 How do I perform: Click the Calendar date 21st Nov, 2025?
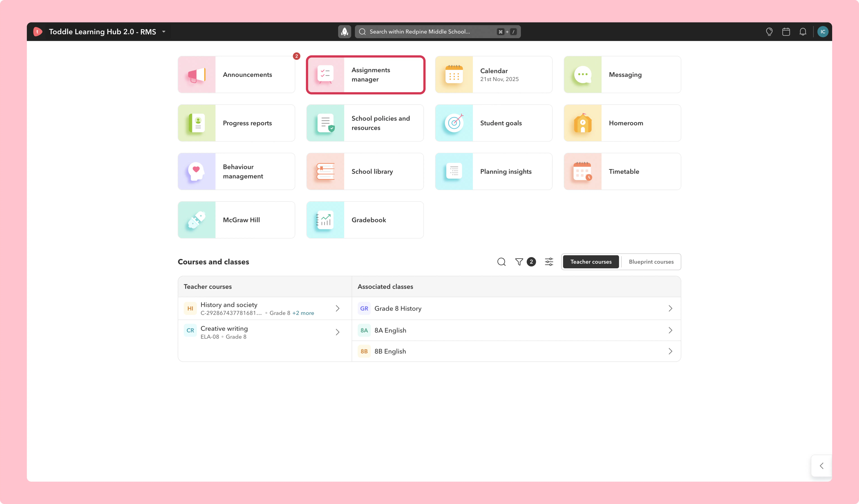pos(499,79)
